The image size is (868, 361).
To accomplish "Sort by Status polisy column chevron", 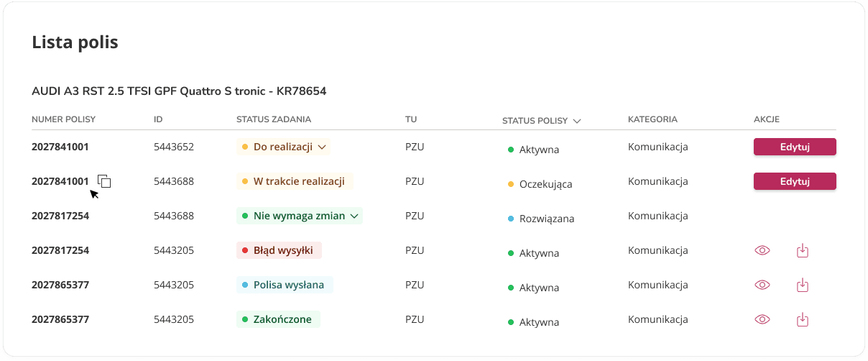I will (577, 121).
